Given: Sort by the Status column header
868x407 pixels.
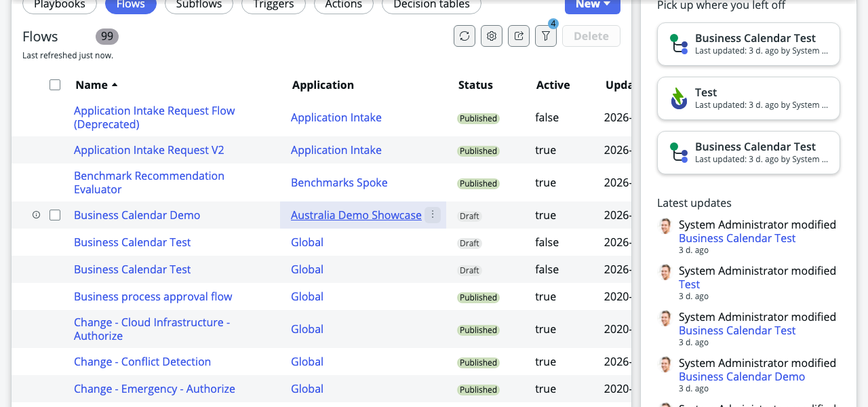Looking at the screenshot, I should 475,85.
